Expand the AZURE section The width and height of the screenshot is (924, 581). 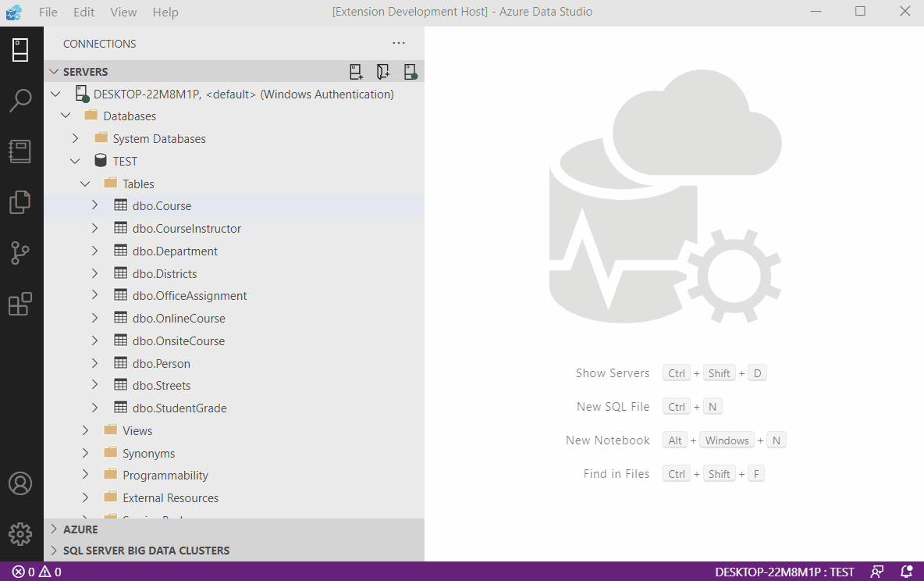click(x=54, y=529)
